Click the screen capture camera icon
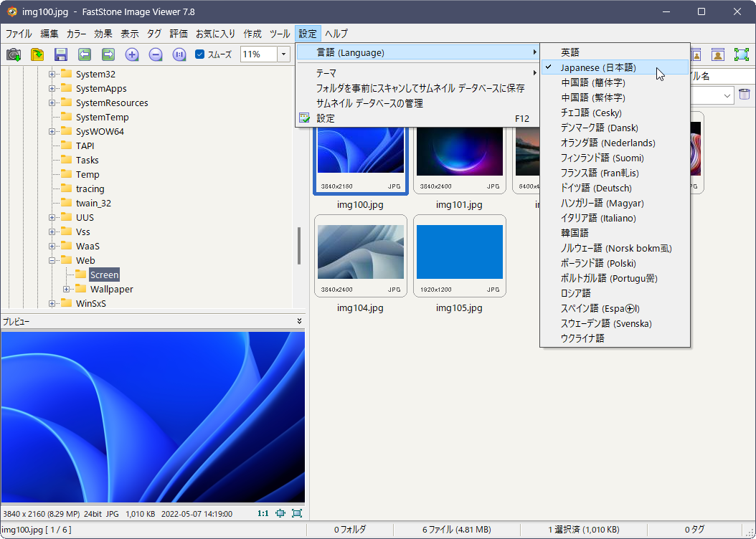 click(x=14, y=54)
